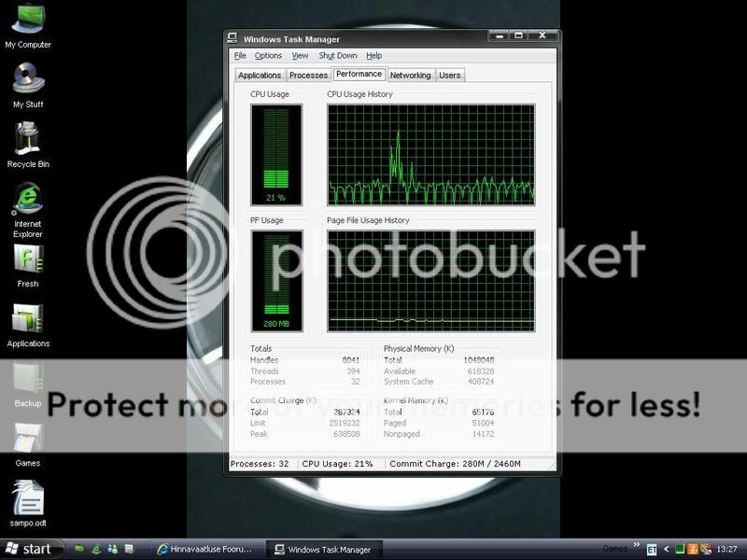This screenshot has width=747, height=560.
Task: Show hidden system tray icons
Action: click(667, 550)
